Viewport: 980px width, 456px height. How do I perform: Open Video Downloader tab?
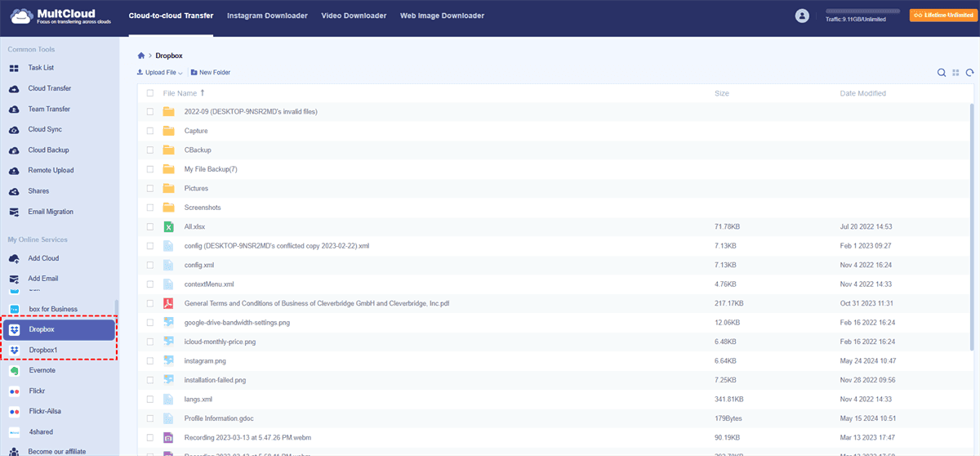[354, 16]
